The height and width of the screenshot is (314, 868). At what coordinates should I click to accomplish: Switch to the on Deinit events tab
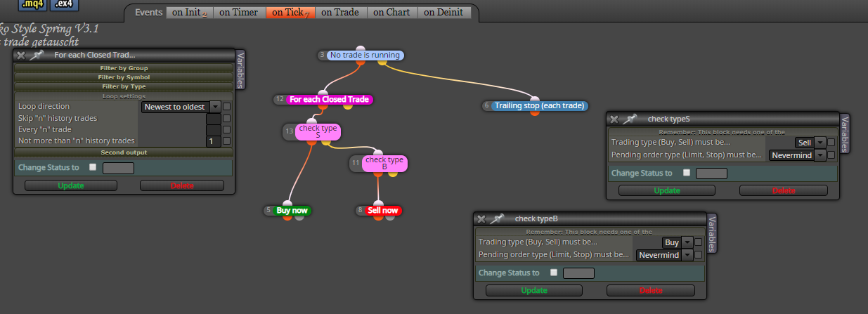444,12
